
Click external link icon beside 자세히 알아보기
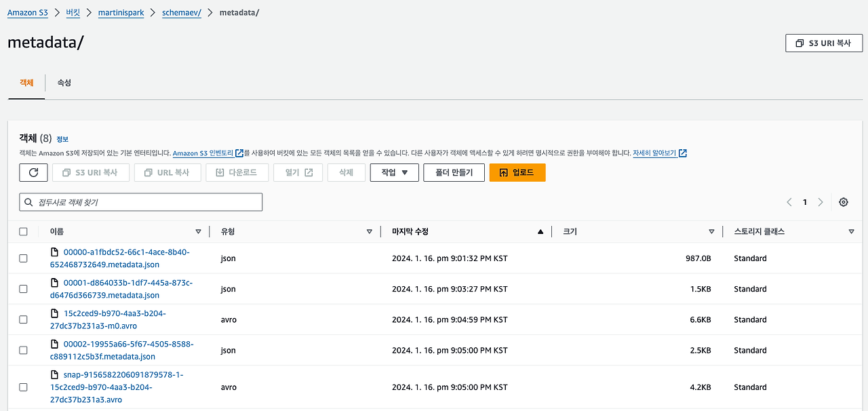tap(683, 153)
